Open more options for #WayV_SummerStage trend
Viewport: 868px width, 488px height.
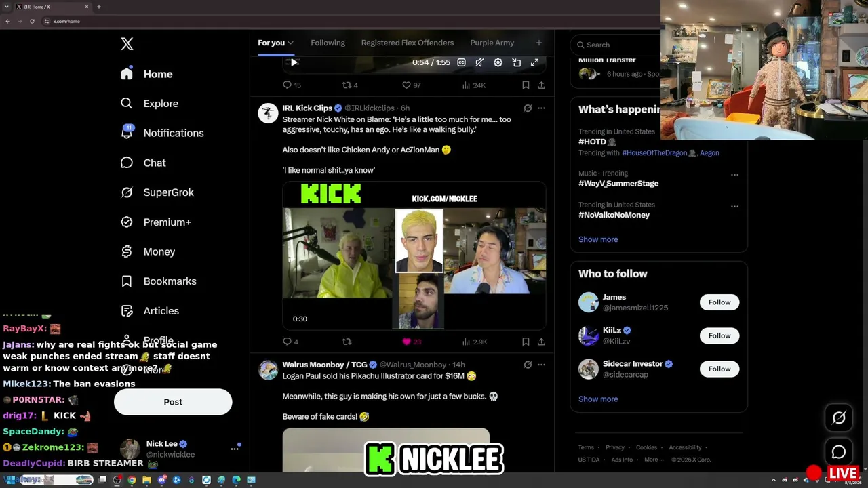coord(734,175)
